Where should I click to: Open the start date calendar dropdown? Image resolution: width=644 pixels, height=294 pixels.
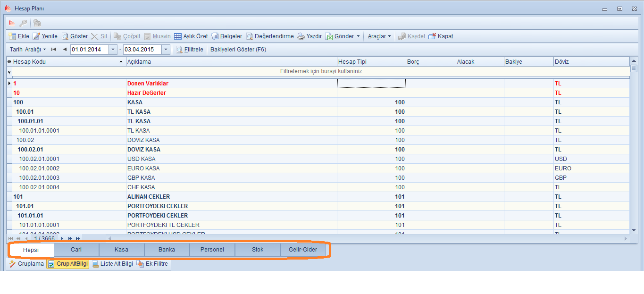(x=113, y=50)
